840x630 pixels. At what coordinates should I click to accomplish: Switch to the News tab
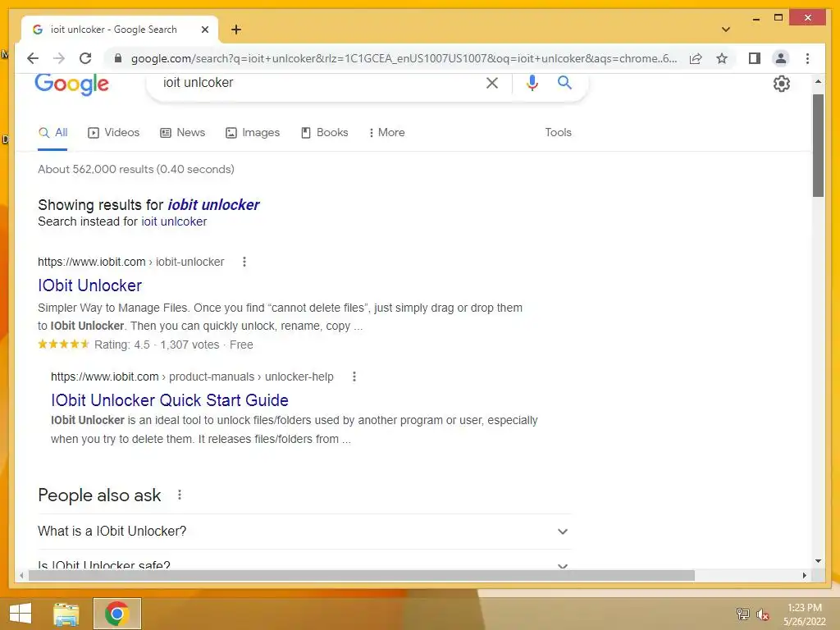coord(183,132)
